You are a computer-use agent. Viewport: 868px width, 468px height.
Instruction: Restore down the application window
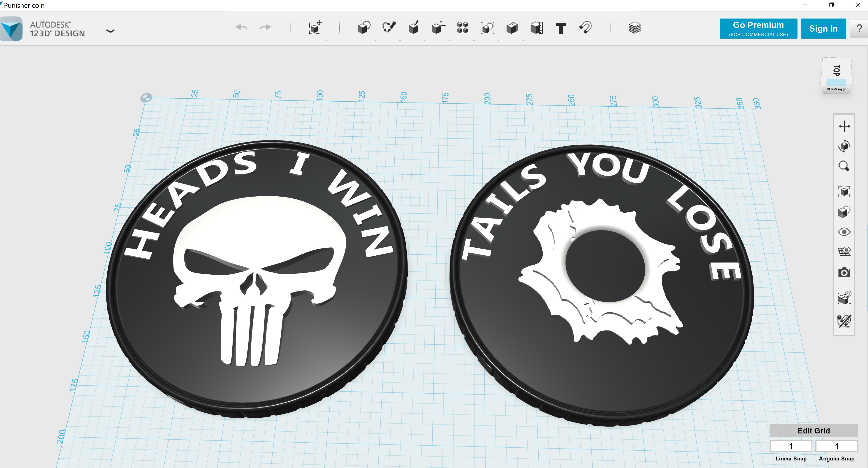click(x=831, y=5)
